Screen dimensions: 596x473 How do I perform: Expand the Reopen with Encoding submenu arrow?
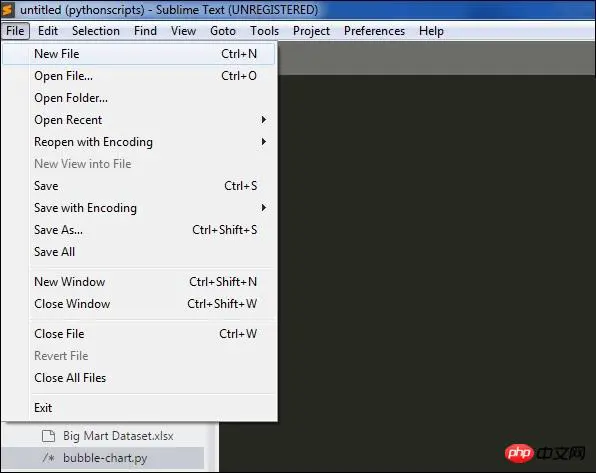(263, 142)
